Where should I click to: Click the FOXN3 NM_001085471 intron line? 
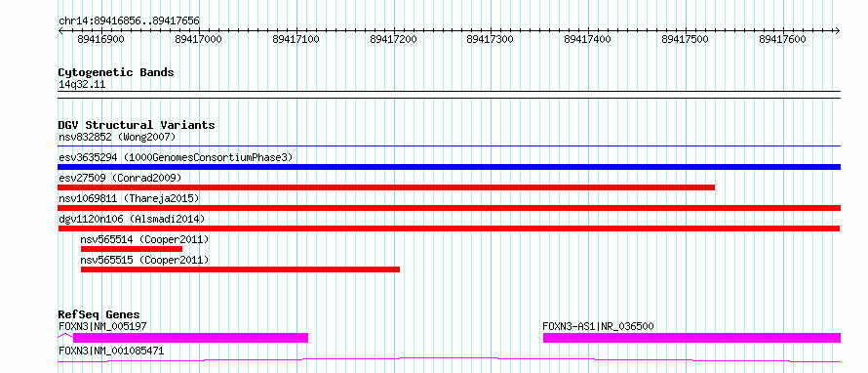tap(449, 359)
